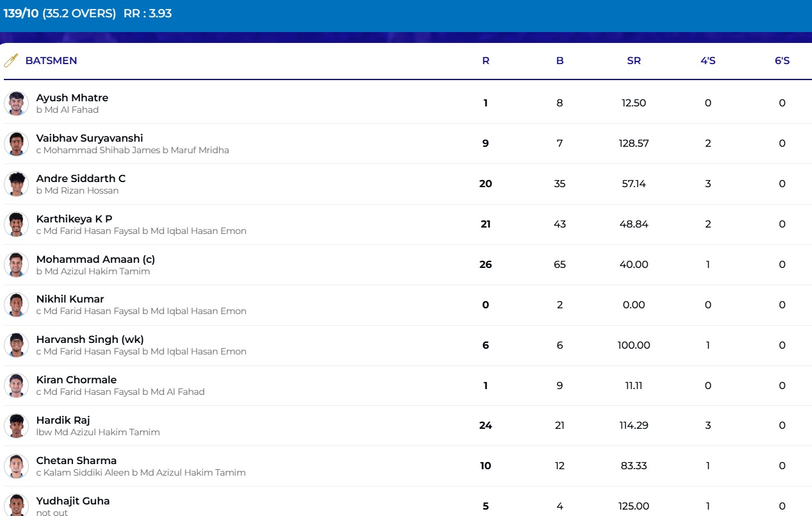This screenshot has width=812, height=516.
Task: Click the RR : 3.93 run rate text
Action: click(x=147, y=13)
